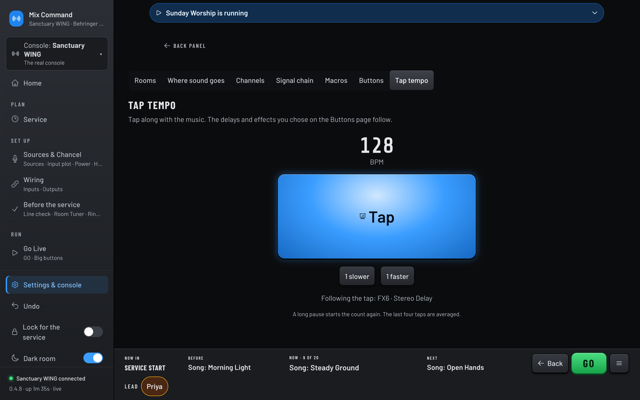Click the Settings & console gear icon
This screenshot has height=400, width=640.
[x=15, y=285]
